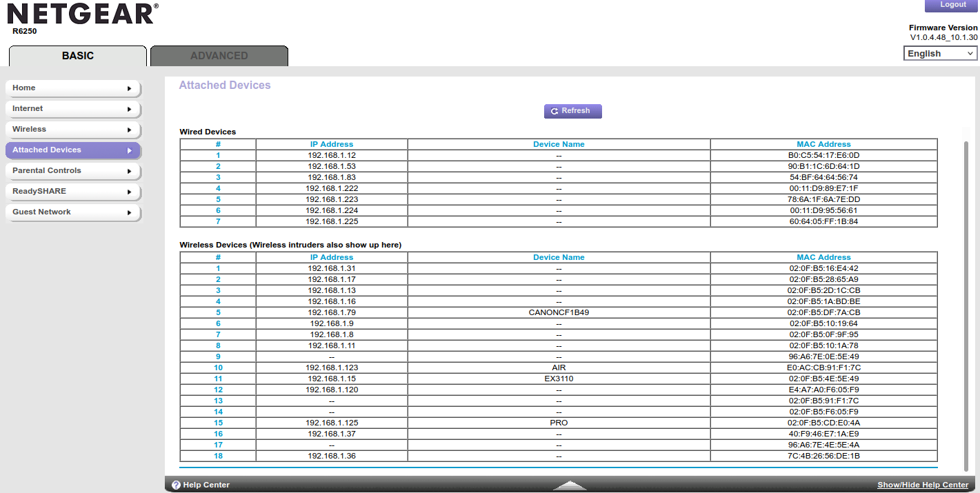Log out using the Logout button
Image resolution: width=980 pixels, height=493 pixels.
coord(952,5)
